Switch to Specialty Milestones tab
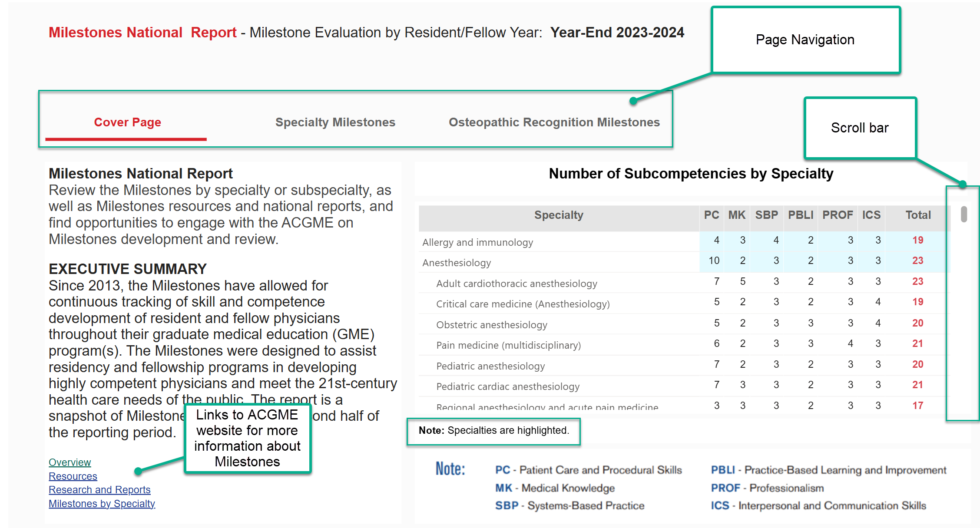Screen dimensions: 980x528 click(335, 122)
